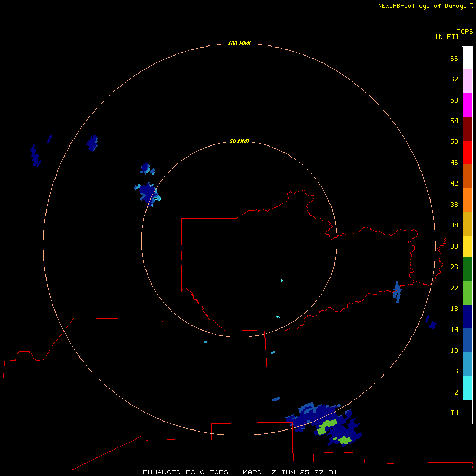The width and height of the screenshot is (476, 476).
Task: Click the '17 JUN 25 07:01' timestamp
Action: 303,472
